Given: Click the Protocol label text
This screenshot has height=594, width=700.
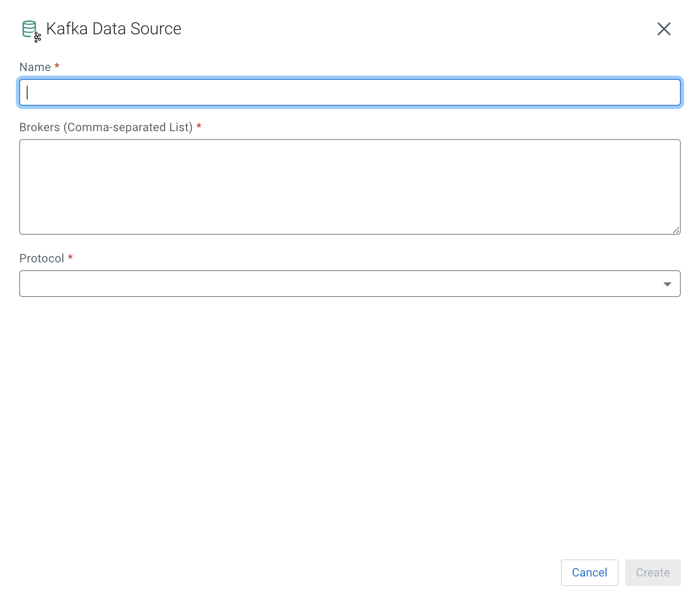Looking at the screenshot, I should click(x=41, y=258).
